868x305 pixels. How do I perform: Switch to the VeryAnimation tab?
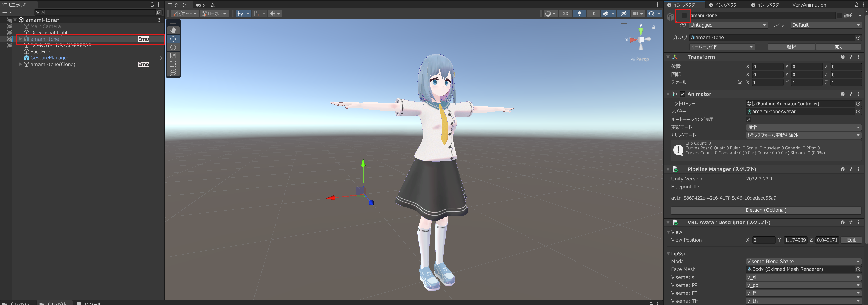click(x=809, y=5)
